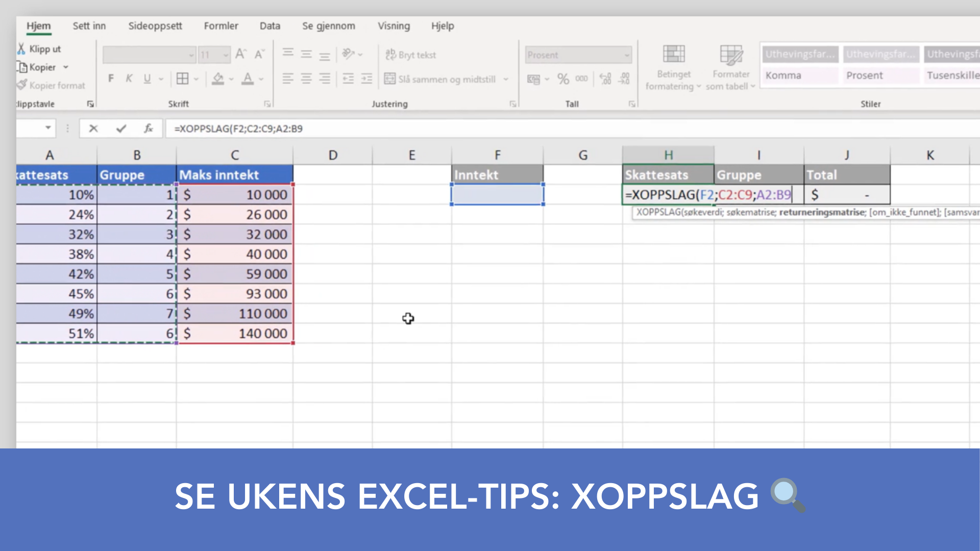The width and height of the screenshot is (980, 551).
Task: Click Slå sammen og midtstill button
Action: [x=440, y=79]
